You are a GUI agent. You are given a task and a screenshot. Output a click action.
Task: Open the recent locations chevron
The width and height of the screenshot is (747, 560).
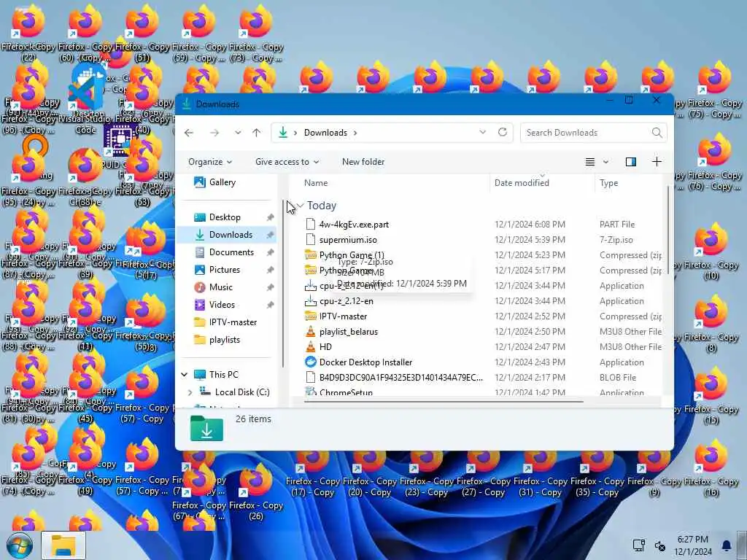click(x=238, y=133)
